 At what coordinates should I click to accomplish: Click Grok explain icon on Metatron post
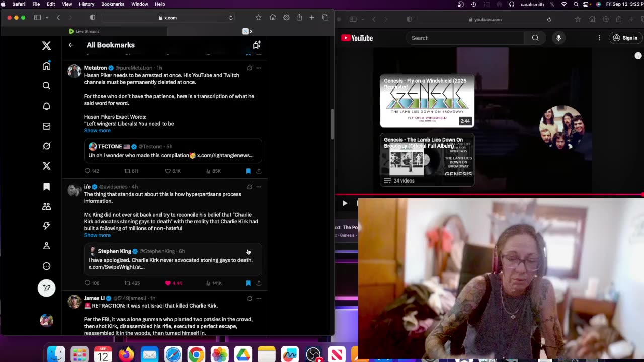point(249,68)
